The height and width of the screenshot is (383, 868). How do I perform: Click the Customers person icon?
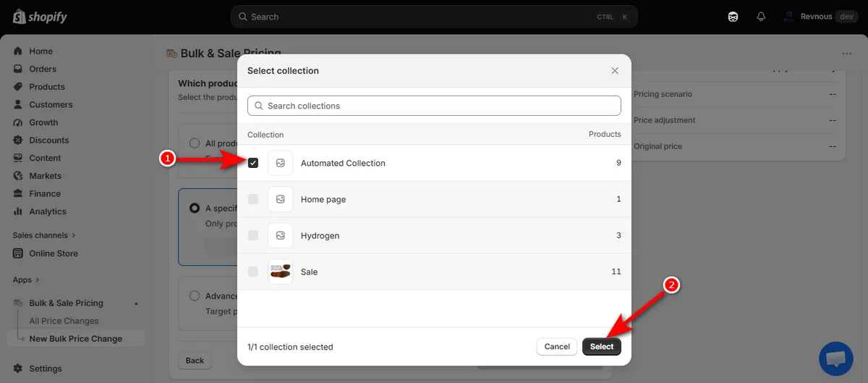18,104
